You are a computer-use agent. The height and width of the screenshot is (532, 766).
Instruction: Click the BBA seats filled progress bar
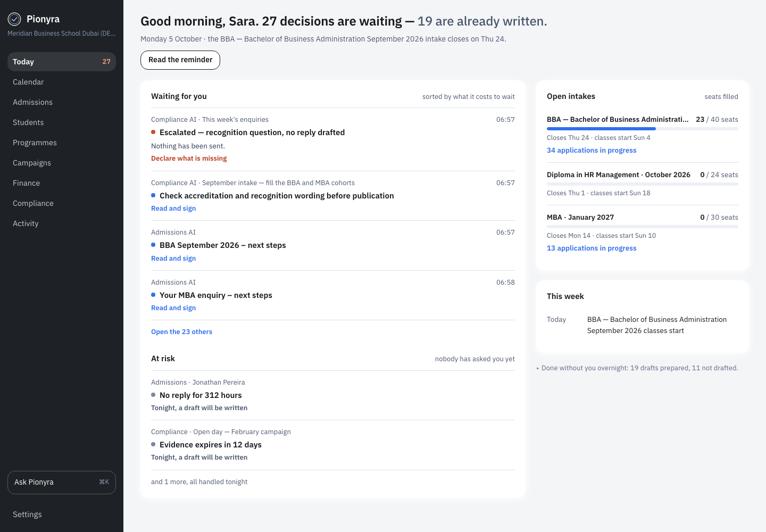[643, 129]
